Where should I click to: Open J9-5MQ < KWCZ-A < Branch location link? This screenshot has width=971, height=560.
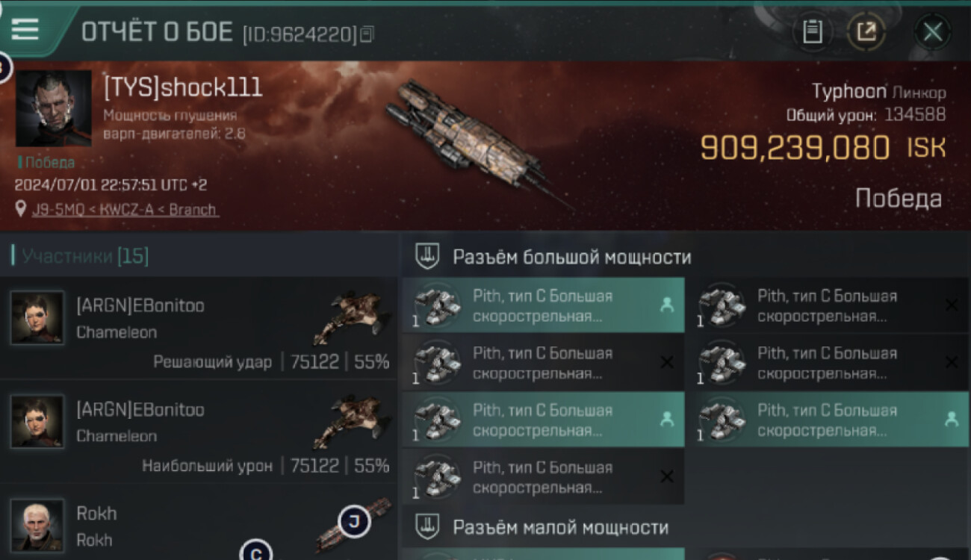(x=125, y=209)
